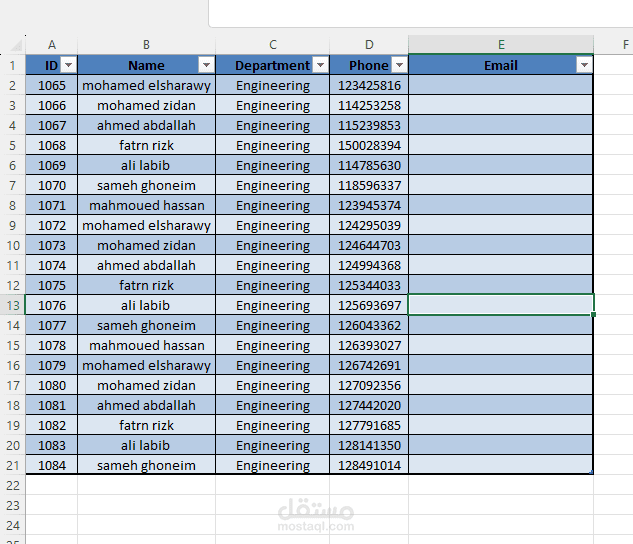633x544 pixels.
Task: Click the selected Email cell in row 13
Action: (x=501, y=305)
